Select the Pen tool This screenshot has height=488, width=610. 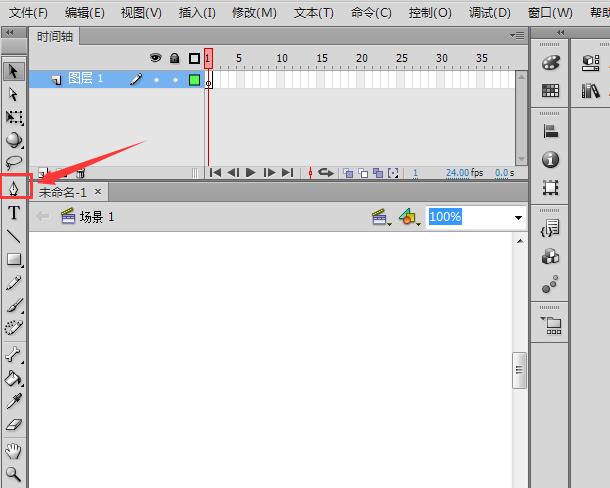pos(14,188)
